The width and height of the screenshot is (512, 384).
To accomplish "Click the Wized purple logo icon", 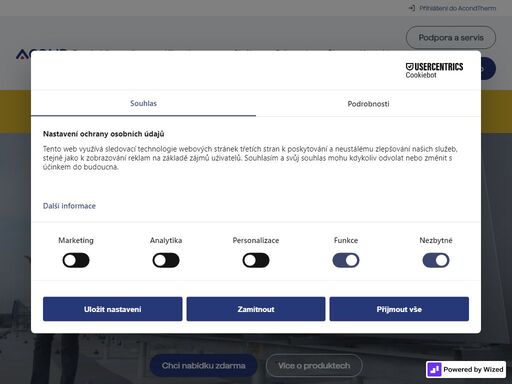I will click(x=434, y=369).
